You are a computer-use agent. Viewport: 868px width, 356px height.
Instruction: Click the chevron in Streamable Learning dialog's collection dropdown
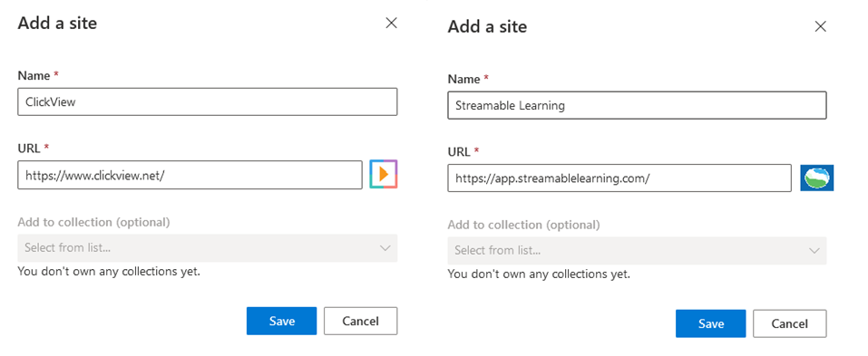(x=814, y=250)
